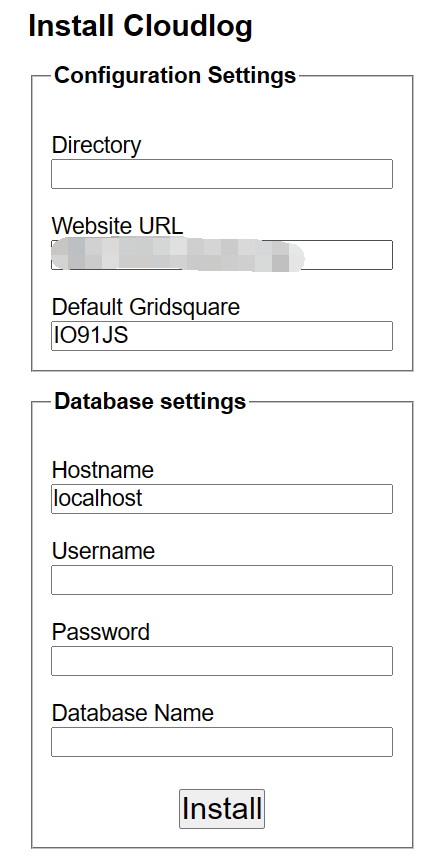Image resolution: width=446 pixels, height=861 pixels.
Task: Click the Configuration Settings legend title
Action: point(175,75)
